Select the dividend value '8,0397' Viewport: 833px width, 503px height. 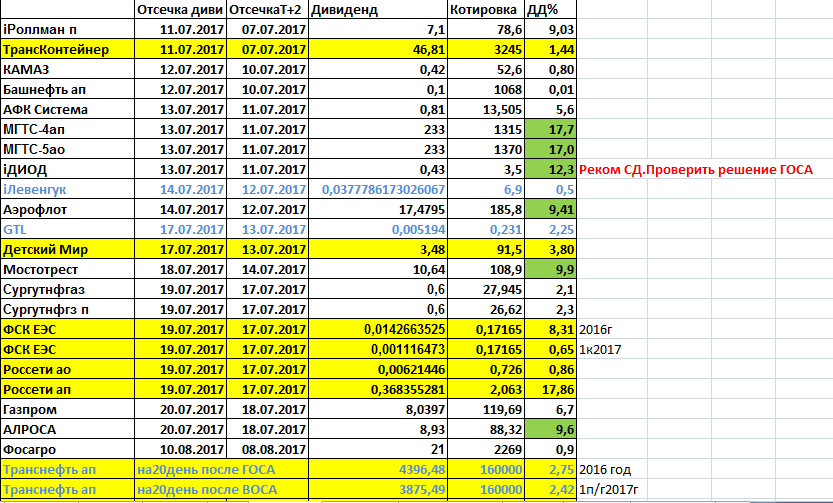[378, 410]
